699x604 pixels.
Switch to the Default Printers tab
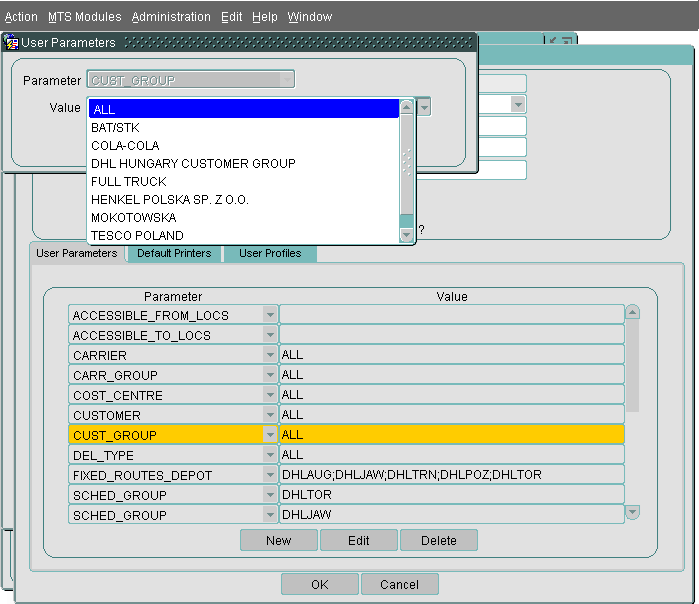point(174,253)
